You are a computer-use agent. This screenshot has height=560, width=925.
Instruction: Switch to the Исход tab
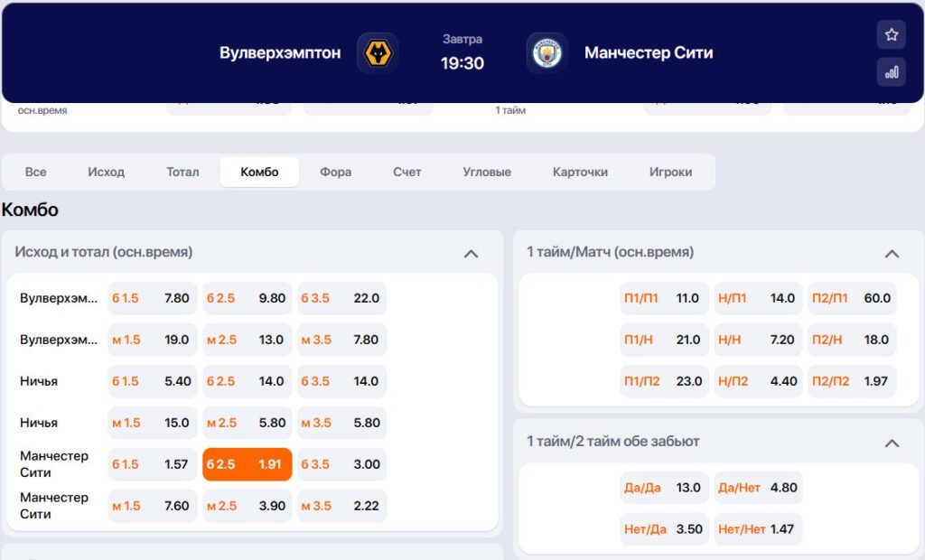(x=107, y=172)
